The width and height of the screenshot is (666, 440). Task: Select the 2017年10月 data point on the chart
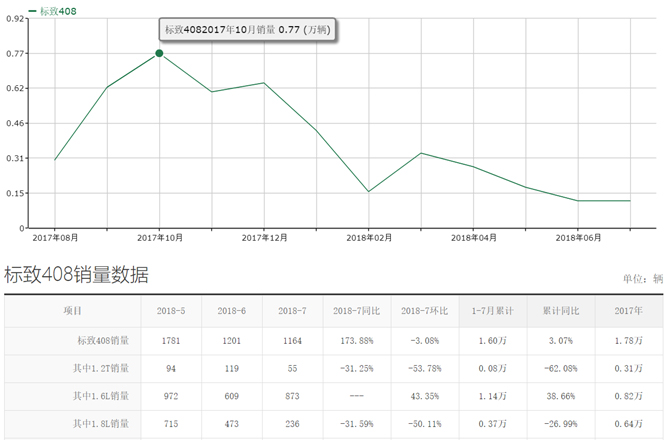tap(159, 53)
